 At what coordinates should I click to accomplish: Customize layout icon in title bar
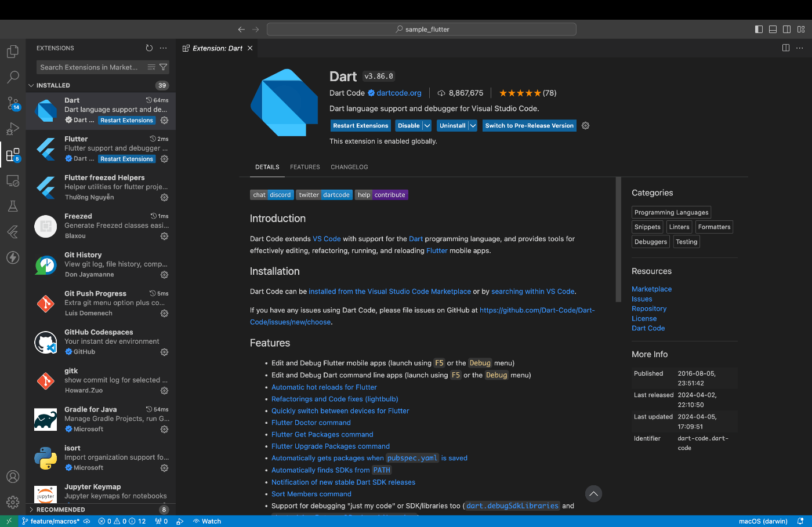801,30
